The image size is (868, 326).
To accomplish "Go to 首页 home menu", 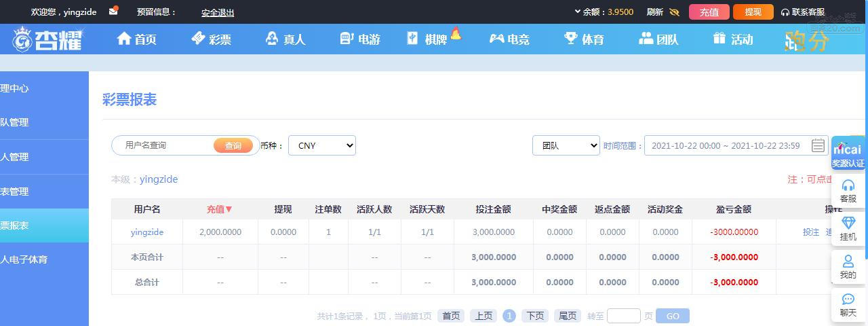I will [137, 39].
